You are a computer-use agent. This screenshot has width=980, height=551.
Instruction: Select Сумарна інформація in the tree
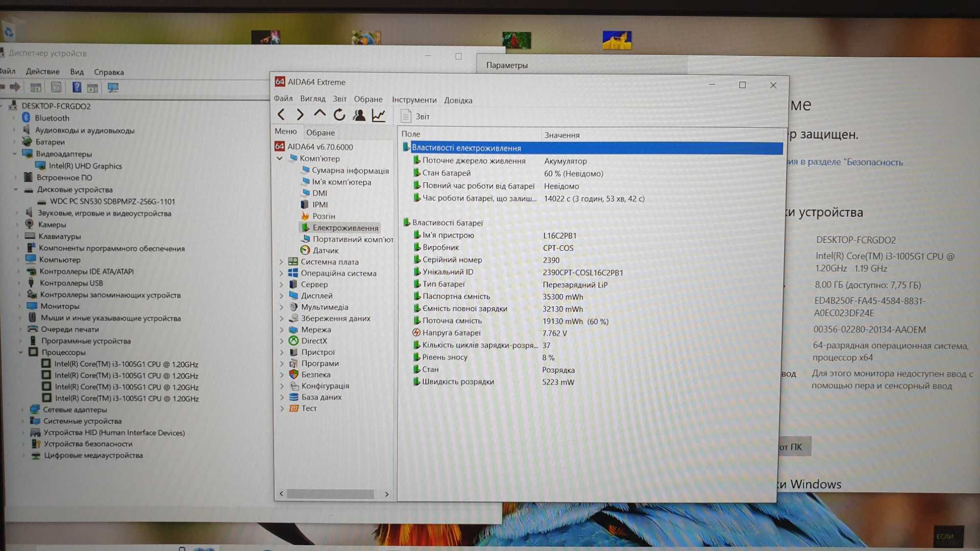350,170
